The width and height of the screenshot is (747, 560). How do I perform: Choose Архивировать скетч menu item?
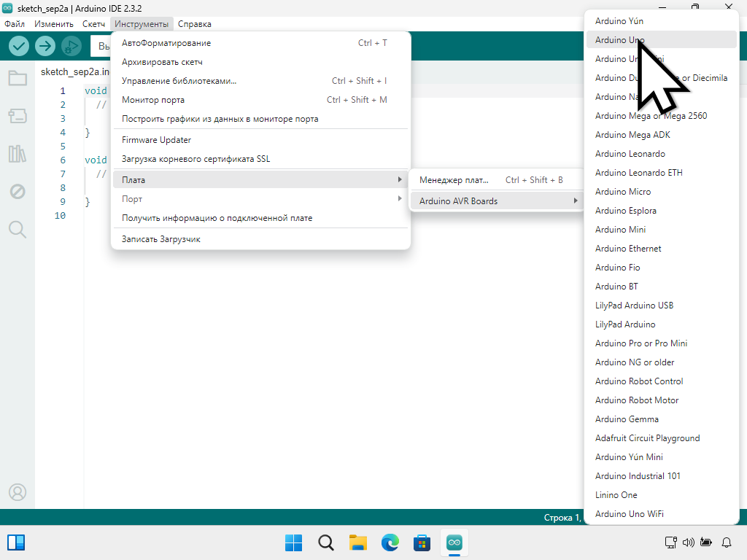click(260, 62)
